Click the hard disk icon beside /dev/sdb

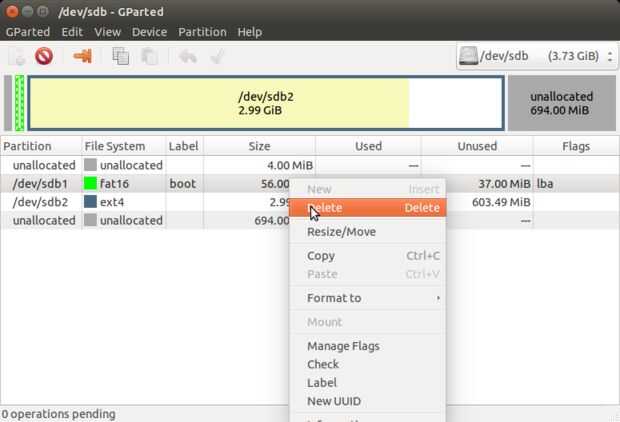pos(468,56)
